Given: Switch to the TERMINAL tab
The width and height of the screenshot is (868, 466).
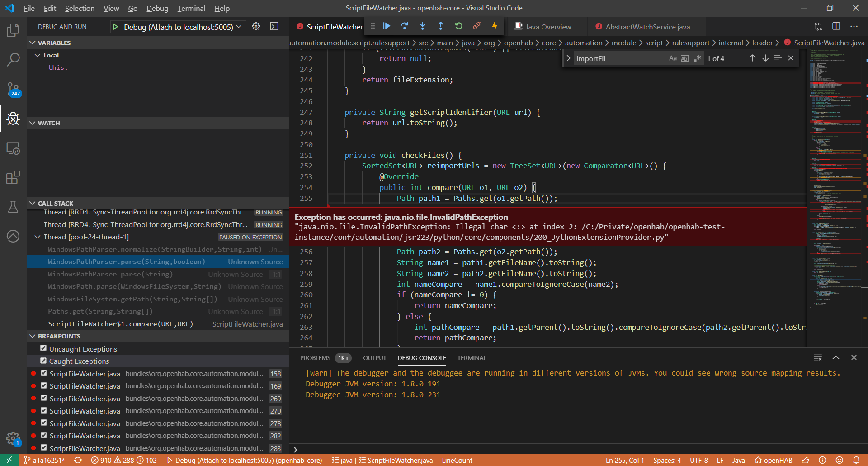Looking at the screenshot, I should pyautogui.click(x=471, y=358).
